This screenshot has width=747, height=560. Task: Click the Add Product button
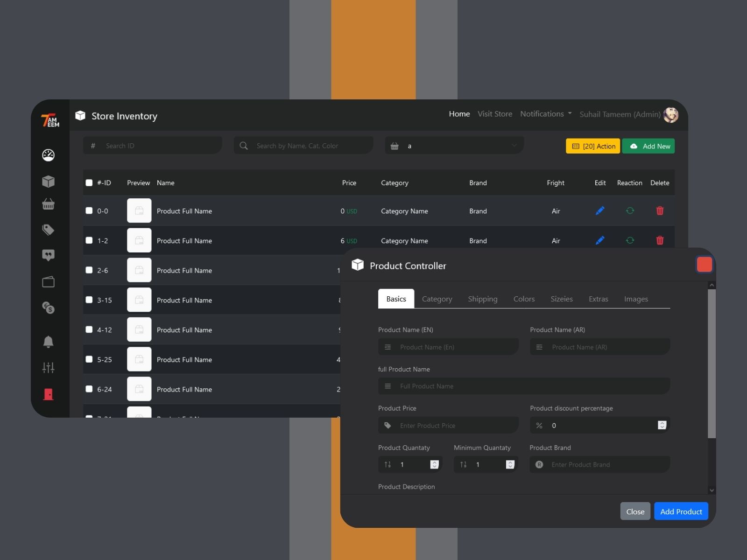point(681,511)
